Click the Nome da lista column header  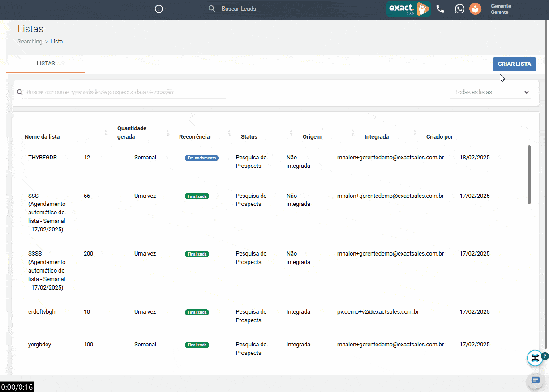[x=42, y=137]
